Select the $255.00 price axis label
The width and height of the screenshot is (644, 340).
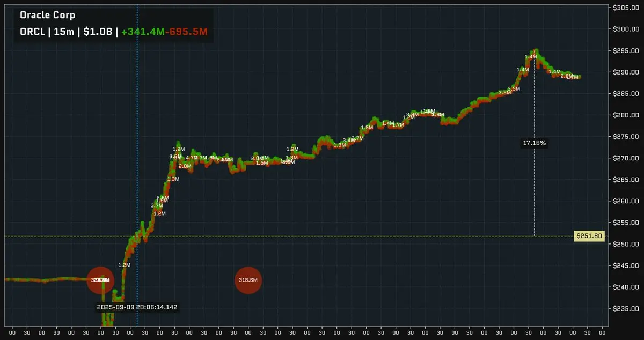pos(627,223)
